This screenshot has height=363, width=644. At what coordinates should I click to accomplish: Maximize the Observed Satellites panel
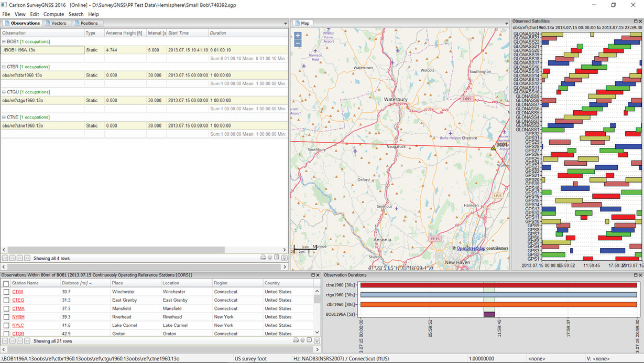pyautogui.click(x=635, y=21)
